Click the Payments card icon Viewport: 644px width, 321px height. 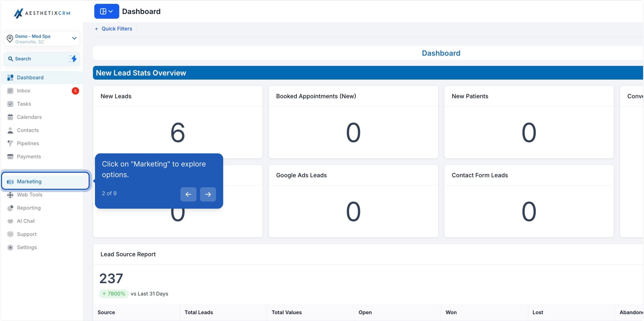[x=10, y=157]
